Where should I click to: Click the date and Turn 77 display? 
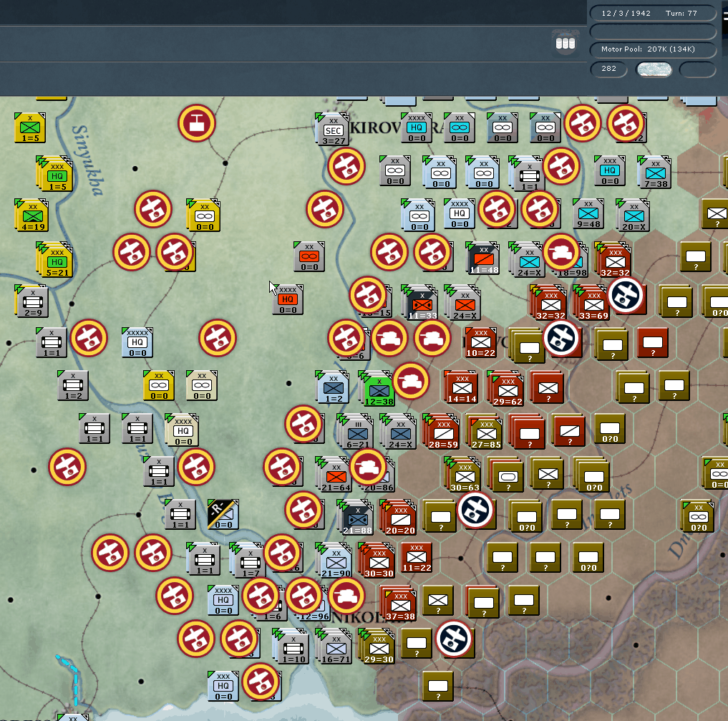(x=652, y=13)
